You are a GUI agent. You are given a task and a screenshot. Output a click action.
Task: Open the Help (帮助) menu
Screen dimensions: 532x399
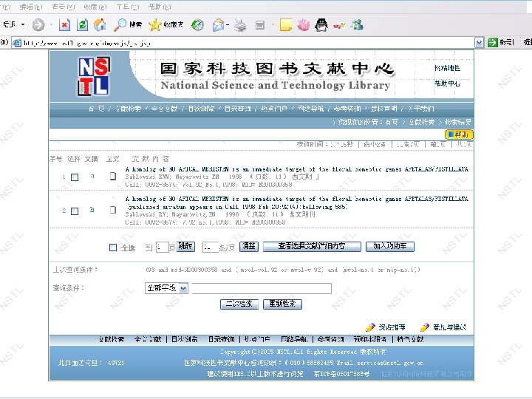click(160, 7)
